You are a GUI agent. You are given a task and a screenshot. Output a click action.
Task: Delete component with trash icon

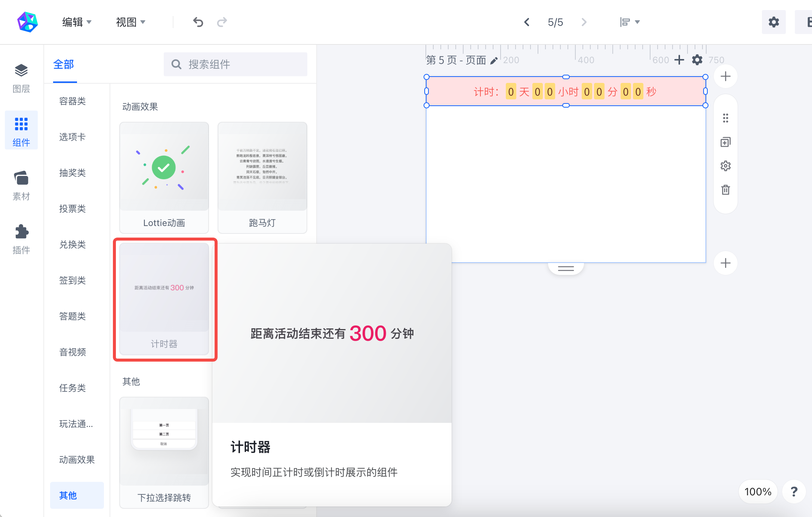[x=726, y=190]
